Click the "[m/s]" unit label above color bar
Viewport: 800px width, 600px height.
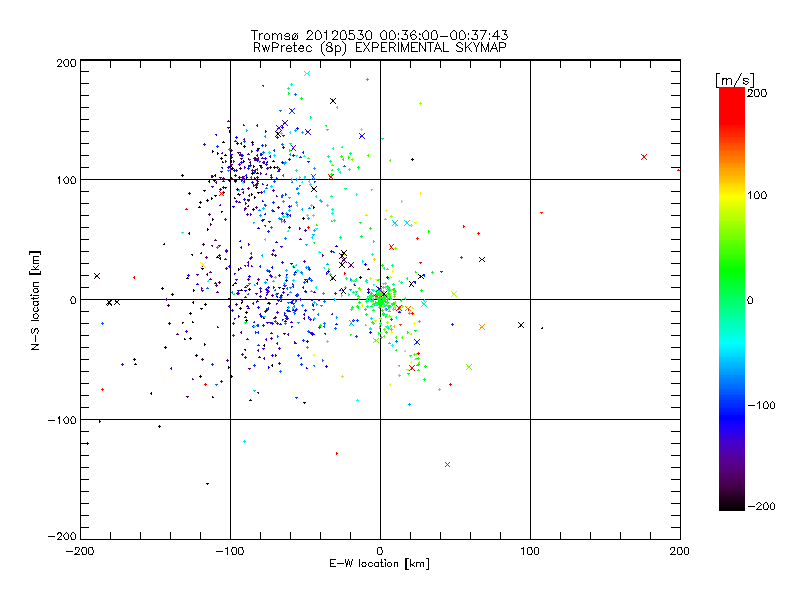pyautogui.click(x=735, y=80)
